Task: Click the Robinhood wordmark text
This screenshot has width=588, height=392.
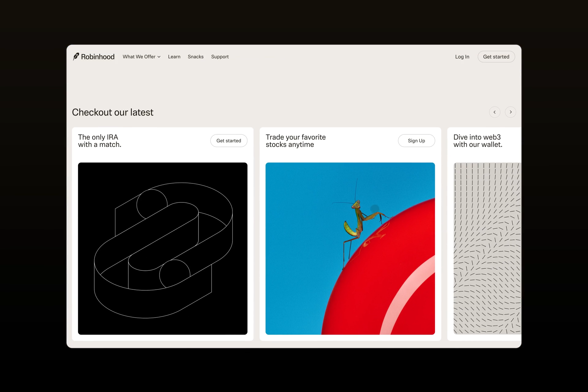Action: point(98,57)
